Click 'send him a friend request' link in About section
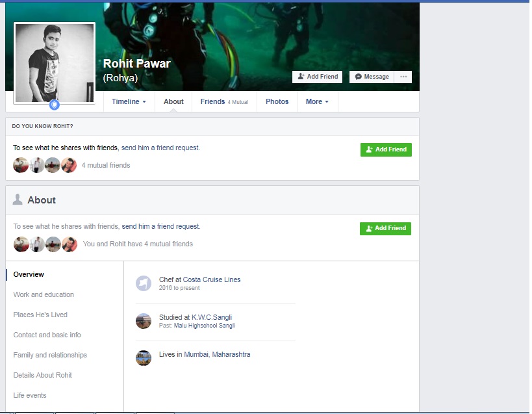 pyautogui.click(x=161, y=226)
